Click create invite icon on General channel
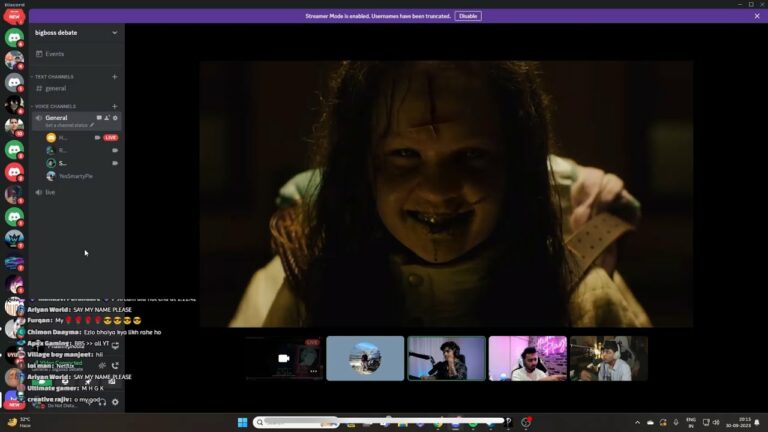 tap(107, 118)
